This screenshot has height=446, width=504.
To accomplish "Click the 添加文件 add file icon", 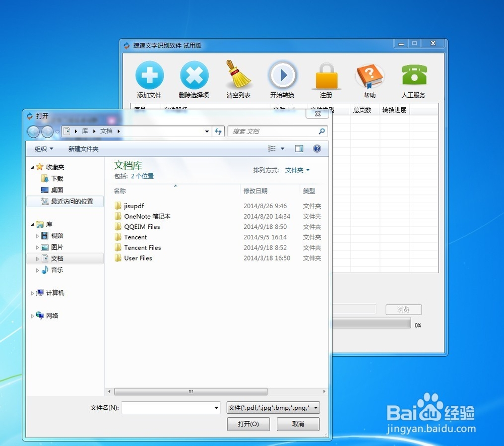I will 150,75.
